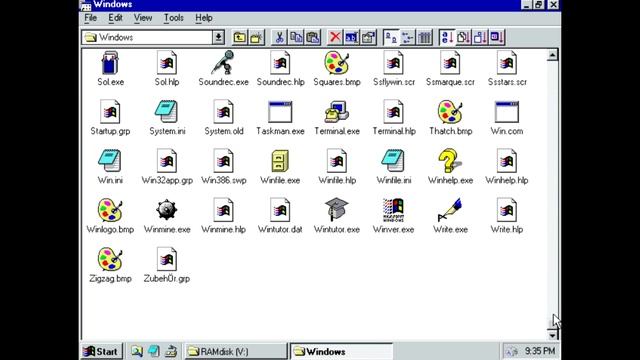The image size is (640, 360).
Task: Select the Ssflywin.scr file
Action: tap(393, 68)
